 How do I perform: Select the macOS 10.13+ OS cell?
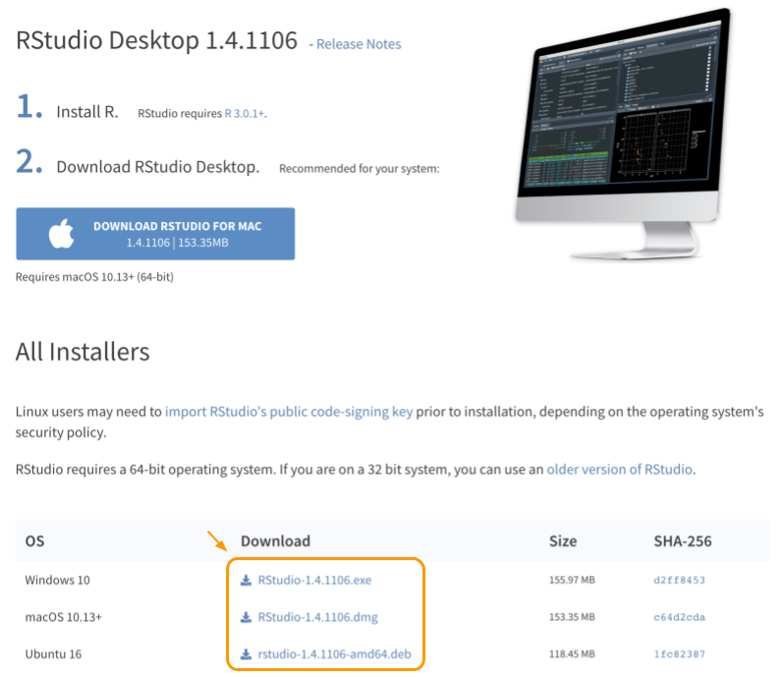click(64, 617)
